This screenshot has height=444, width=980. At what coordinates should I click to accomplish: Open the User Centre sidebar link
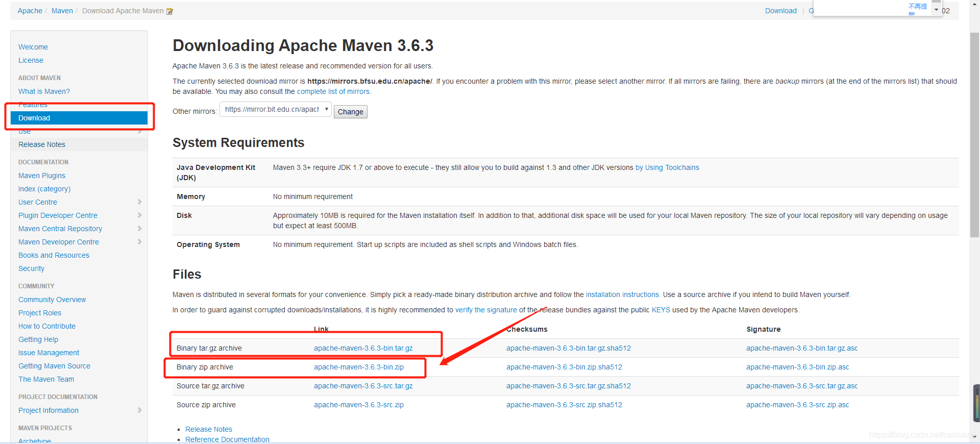[38, 202]
